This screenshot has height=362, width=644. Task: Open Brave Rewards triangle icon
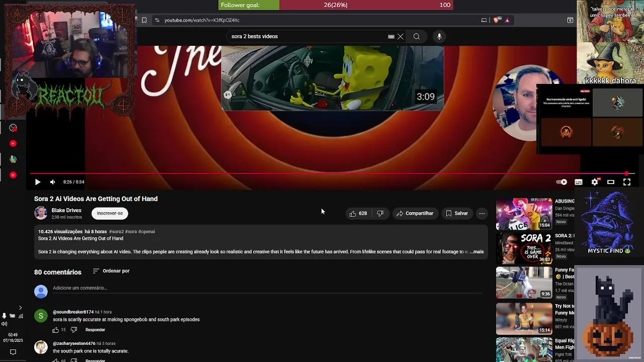(x=507, y=20)
